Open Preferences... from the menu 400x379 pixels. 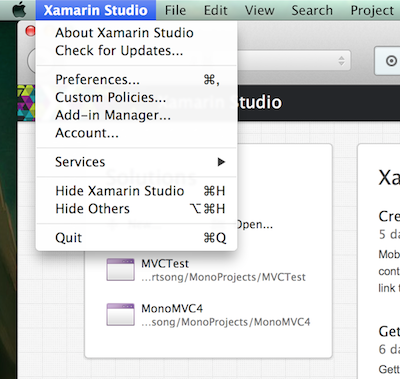point(136,79)
